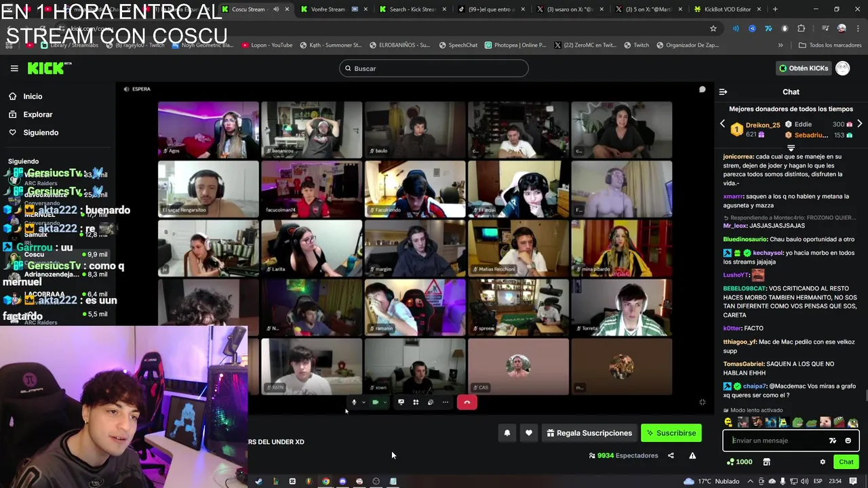Share the stream with share icon
The height and width of the screenshot is (488, 868).
pos(671,455)
